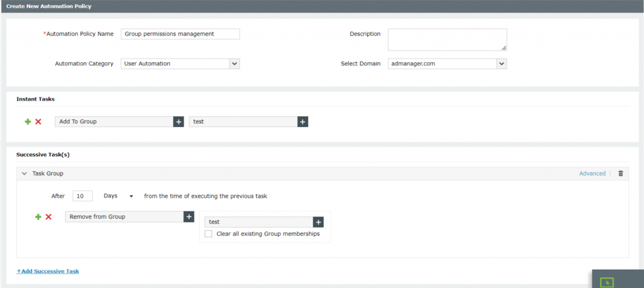The width and height of the screenshot is (644, 288).
Task: Collapse the Task Group section
Action: [x=25, y=174]
